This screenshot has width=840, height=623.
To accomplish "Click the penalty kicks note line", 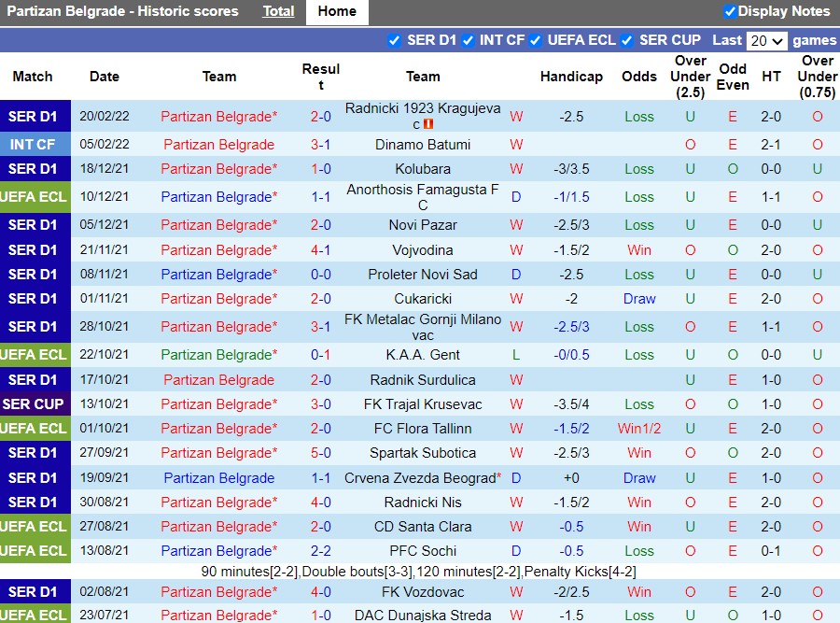I will (x=419, y=572).
